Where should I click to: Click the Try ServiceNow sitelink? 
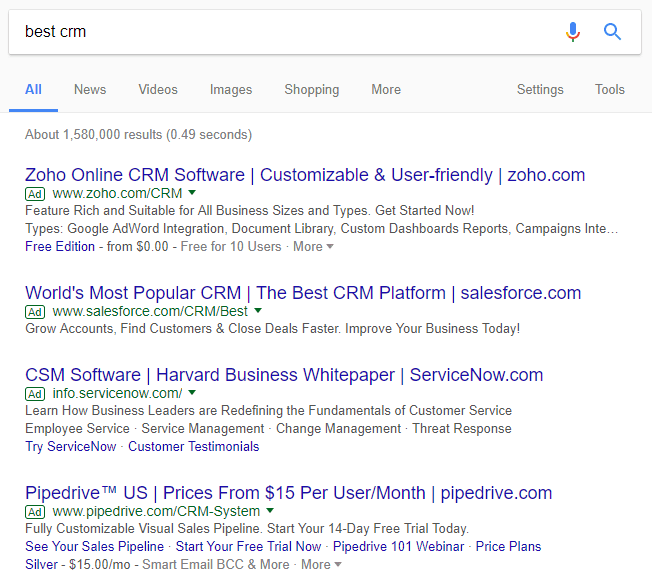71,446
